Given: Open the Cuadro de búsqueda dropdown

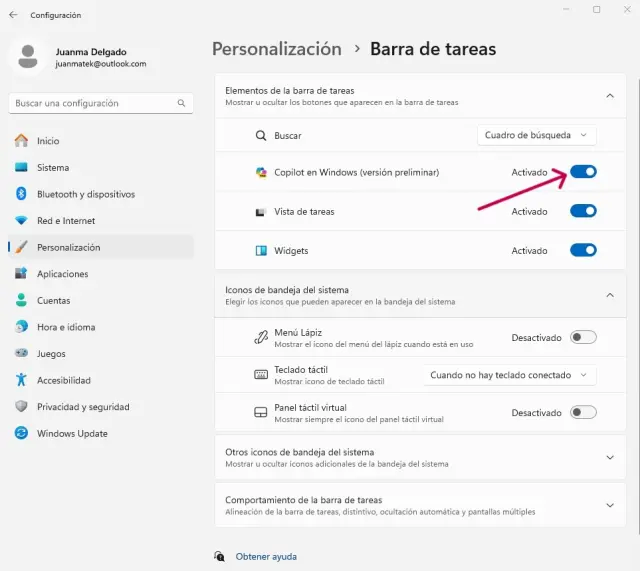Looking at the screenshot, I should (x=537, y=135).
